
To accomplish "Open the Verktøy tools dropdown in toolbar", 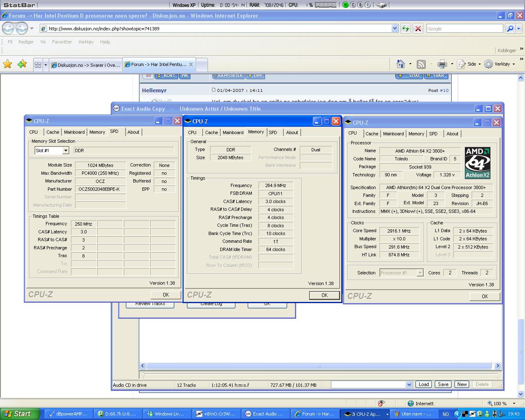I will pos(500,64).
